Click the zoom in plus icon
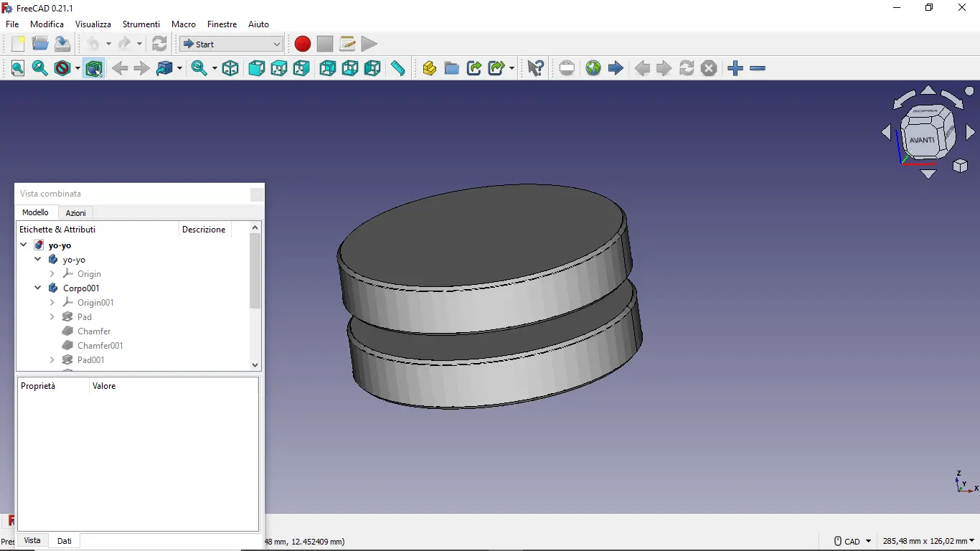The image size is (980, 551). [x=735, y=68]
